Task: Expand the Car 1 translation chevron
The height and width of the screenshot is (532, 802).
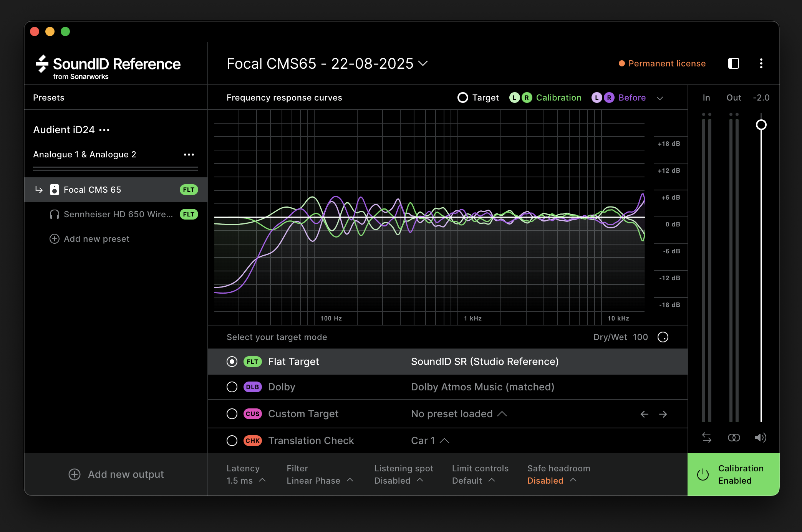Action: (x=444, y=441)
